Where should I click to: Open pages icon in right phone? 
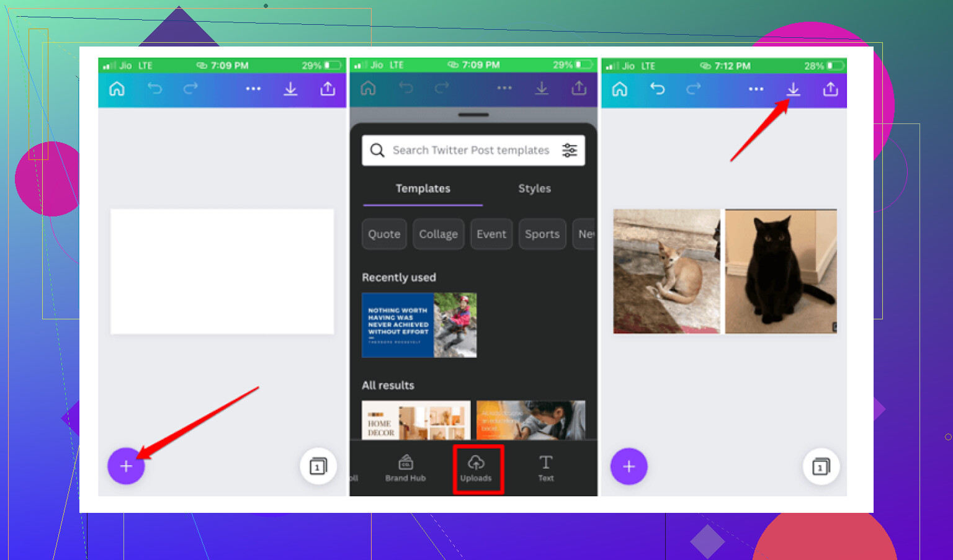tap(821, 466)
